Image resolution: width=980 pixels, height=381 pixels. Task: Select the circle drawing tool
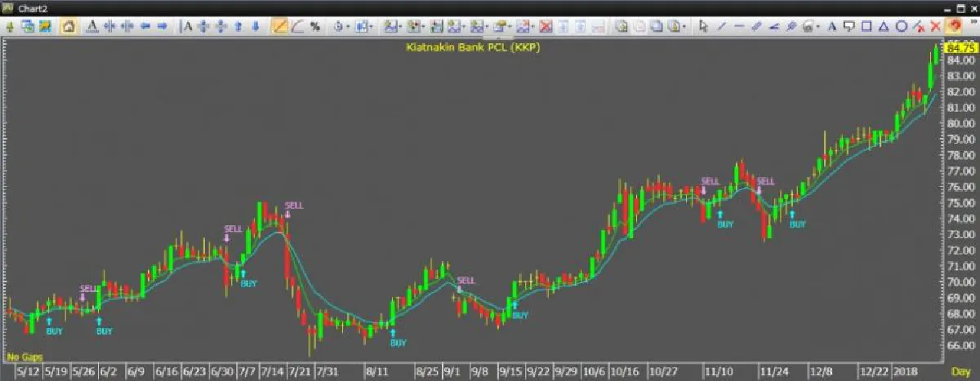(902, 26)
